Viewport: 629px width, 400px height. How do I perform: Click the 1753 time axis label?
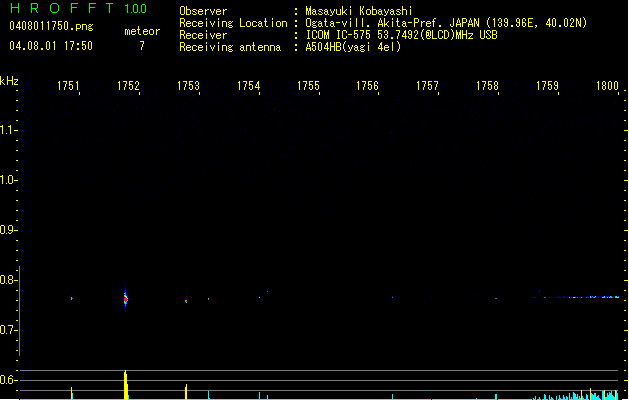[x=188, y=86]
